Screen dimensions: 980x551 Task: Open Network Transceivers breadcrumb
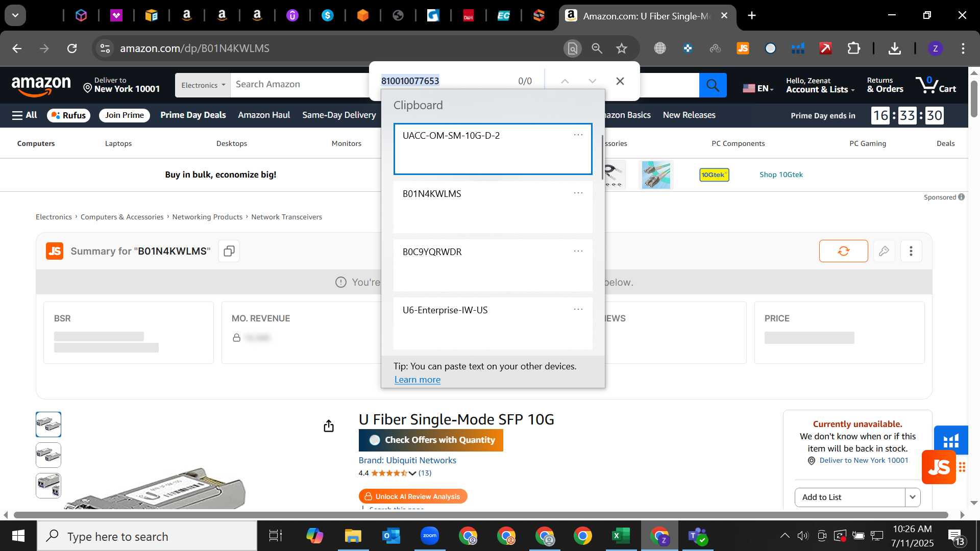(x=286, y=217)
